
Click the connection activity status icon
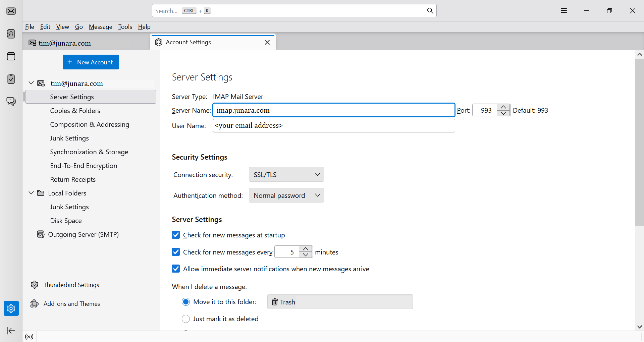tap(30, 337)
